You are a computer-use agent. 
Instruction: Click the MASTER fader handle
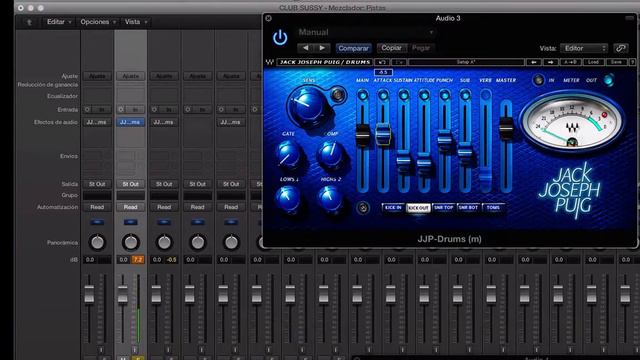506,127
